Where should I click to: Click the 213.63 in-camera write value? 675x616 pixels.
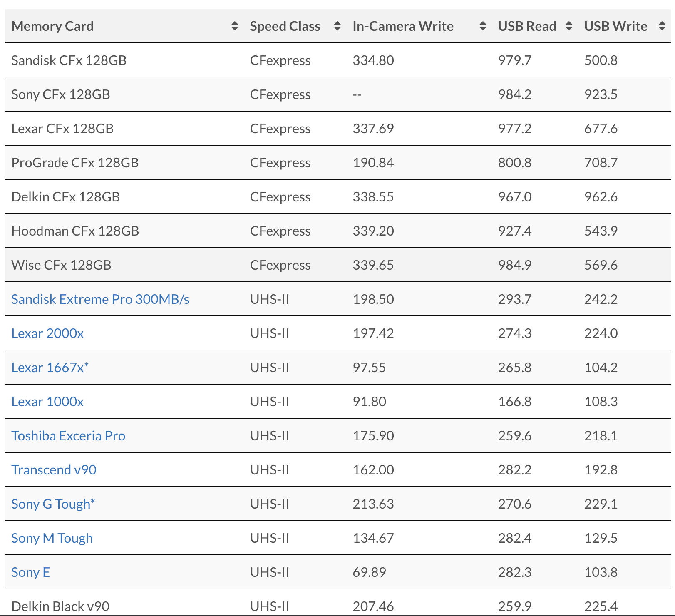(x=373, y=504)
